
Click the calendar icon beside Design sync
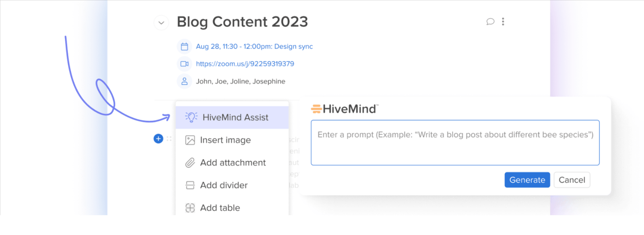click(x=184, y=46)
